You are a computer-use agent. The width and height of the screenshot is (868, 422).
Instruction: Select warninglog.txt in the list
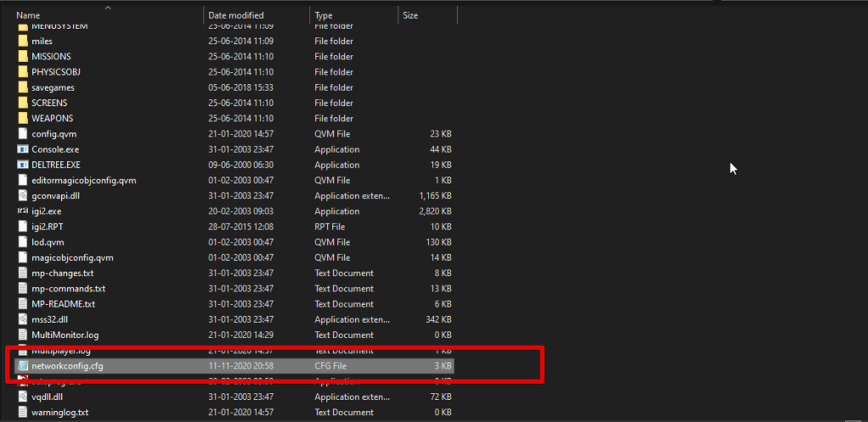[60, 413]
